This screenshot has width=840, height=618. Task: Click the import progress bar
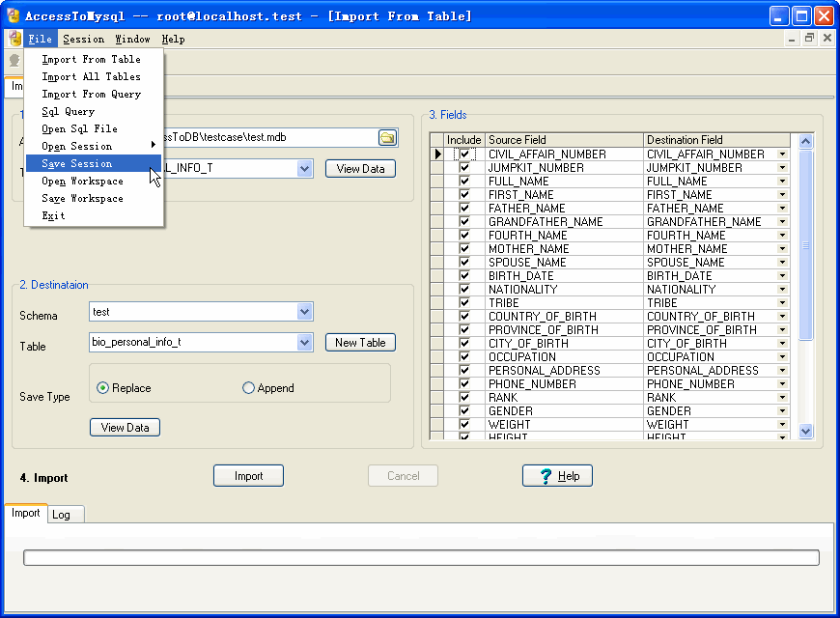click(421, 557)
